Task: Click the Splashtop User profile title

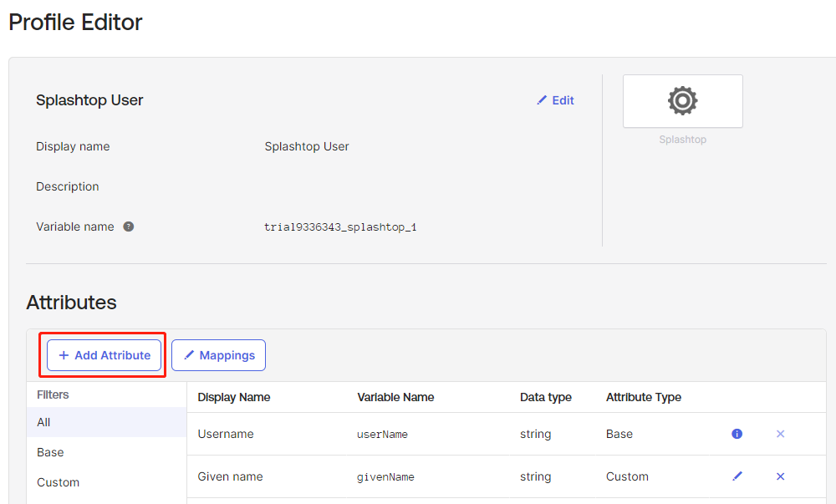Action: pos(89,100)
